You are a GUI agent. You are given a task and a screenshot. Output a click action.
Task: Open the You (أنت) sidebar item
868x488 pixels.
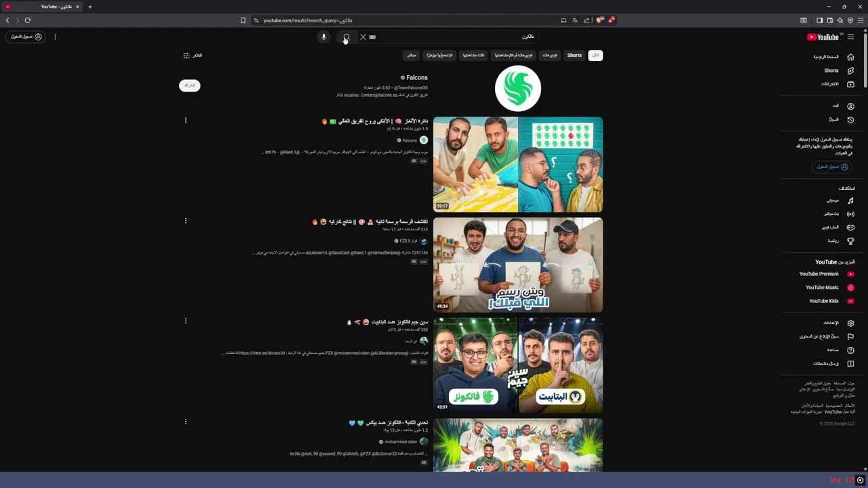click(843, 106)
